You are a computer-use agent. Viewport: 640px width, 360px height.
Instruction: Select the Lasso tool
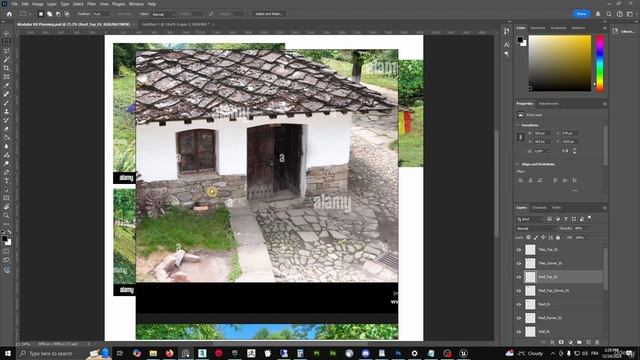pyautogui.click(x=6, y=51)
